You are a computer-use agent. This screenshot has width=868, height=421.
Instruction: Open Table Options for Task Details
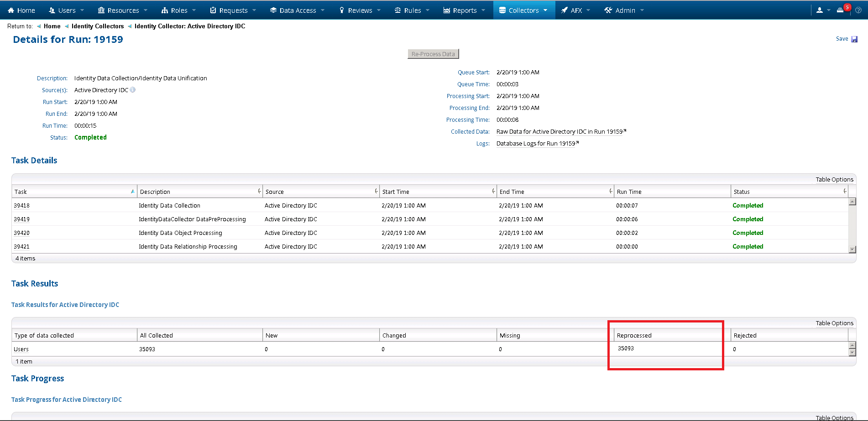click(x=834, y=179)
